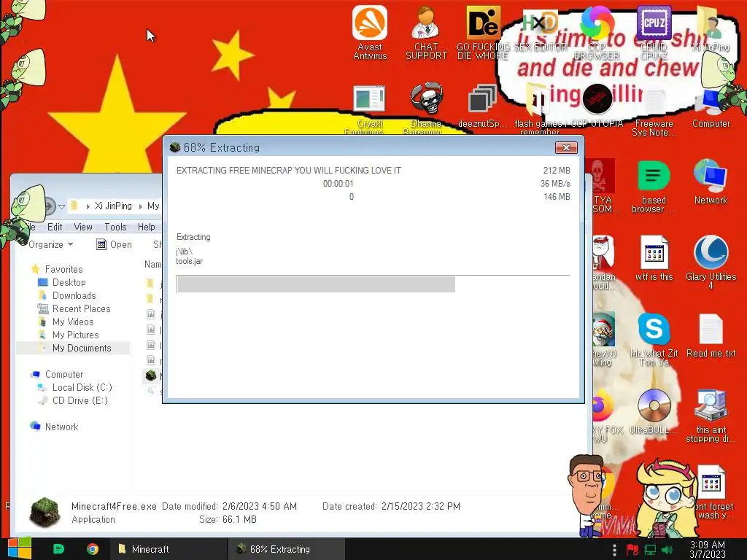
Task: Click the Open button in Explorer toolbar
Action: click(114, 244)
